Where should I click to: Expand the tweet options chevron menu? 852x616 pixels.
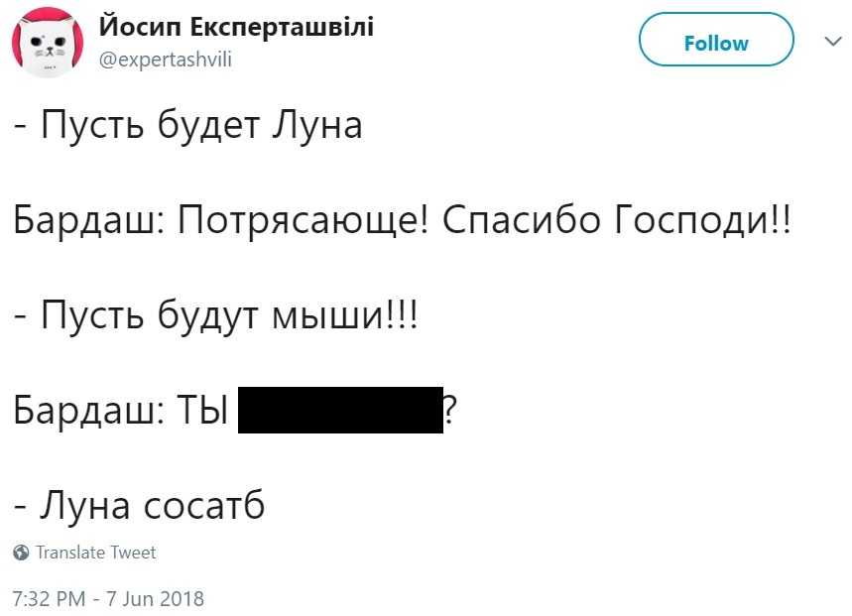coord(830,41)
